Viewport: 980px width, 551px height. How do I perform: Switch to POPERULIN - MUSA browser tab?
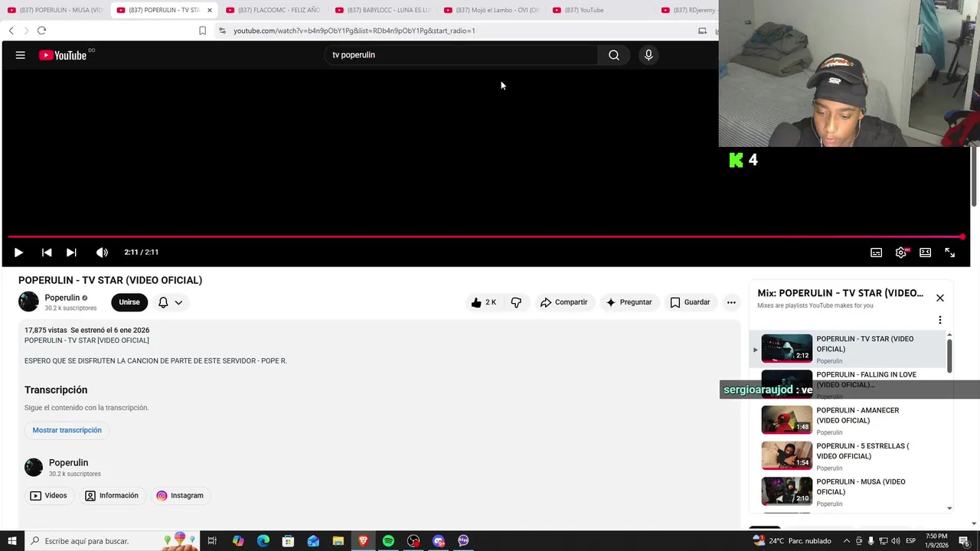click(x=55, y=10)
